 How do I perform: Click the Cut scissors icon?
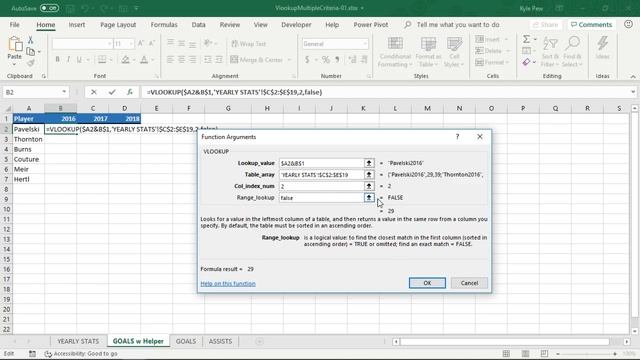click(x=30, y=40)
